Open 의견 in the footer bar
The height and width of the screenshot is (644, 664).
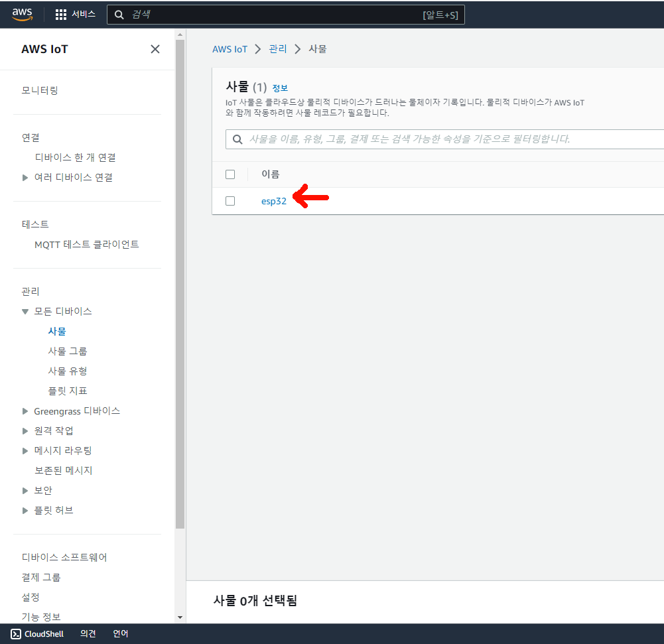click(88, 634)
